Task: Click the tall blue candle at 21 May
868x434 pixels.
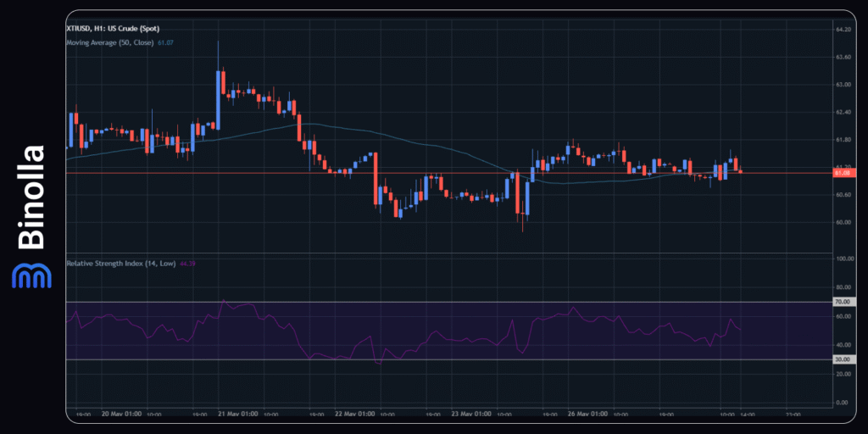Action: [218, 97]
